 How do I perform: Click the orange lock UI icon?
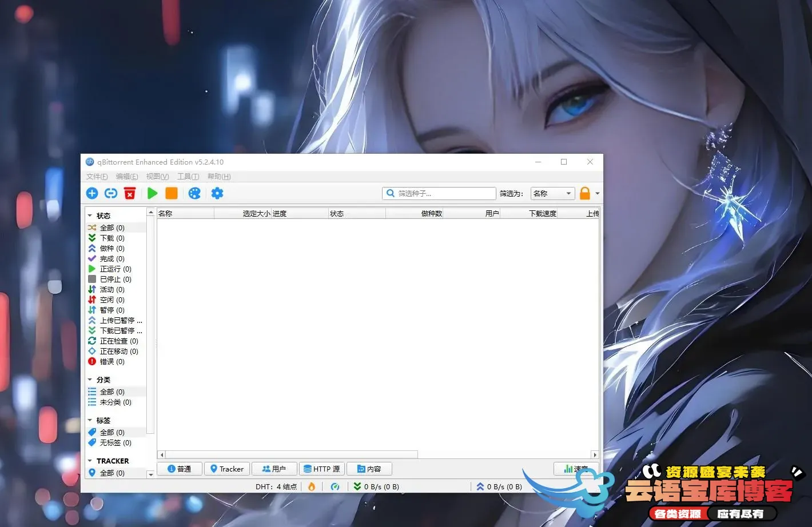click(x=584, y=193)
